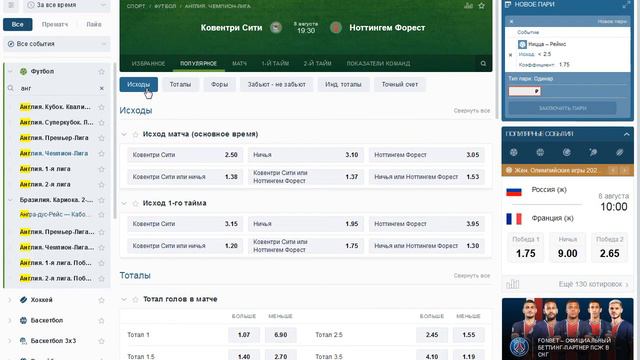Open the 'Все события' dropdown
This screenshot has height=360, width=640.
[57, 44]
